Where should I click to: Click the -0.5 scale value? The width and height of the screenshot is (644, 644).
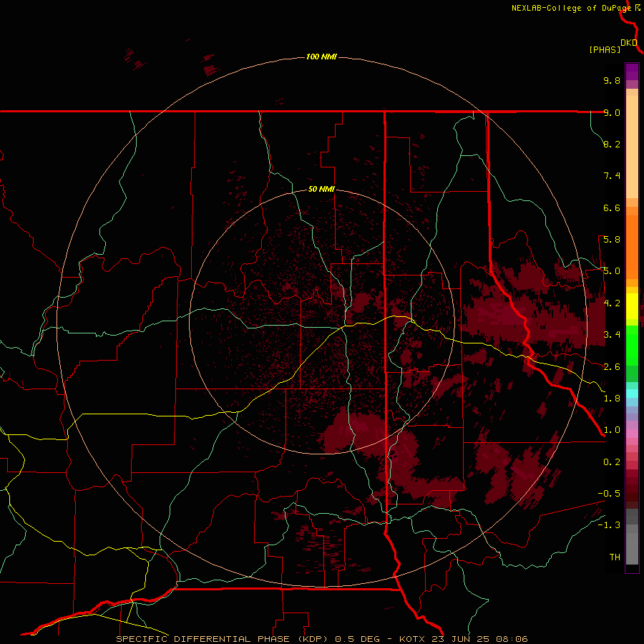tap(609, 494)
